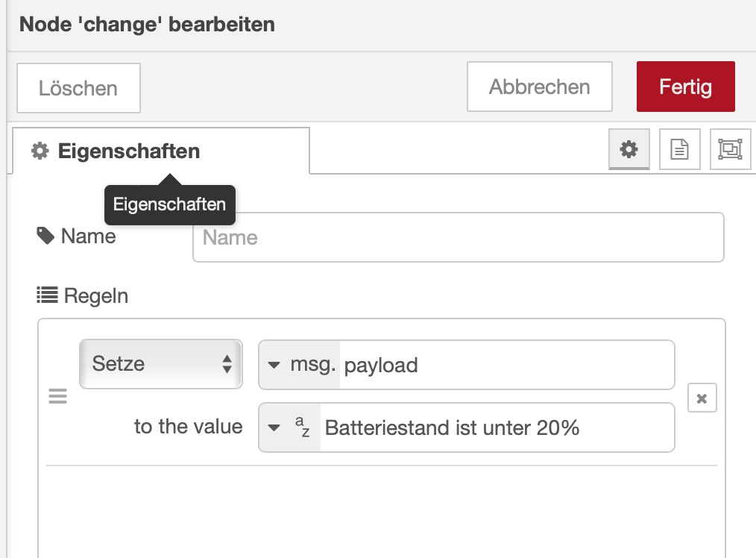Expand the value type selector arrow
756x558 pixels.
274,427
